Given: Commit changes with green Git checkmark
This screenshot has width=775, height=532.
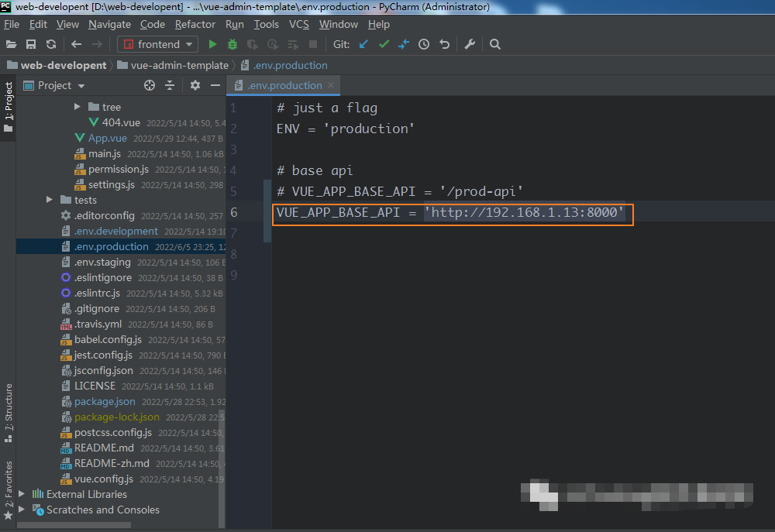Looking at the screenshot, I should (x=384, y=44).
